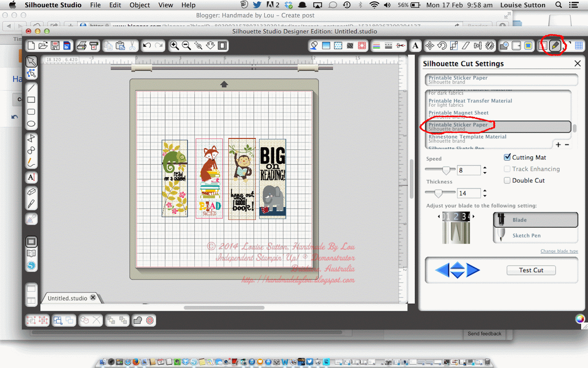
Task: Click the Thickness slider handle
Action: pyautogui.click(x=438, y=193)
